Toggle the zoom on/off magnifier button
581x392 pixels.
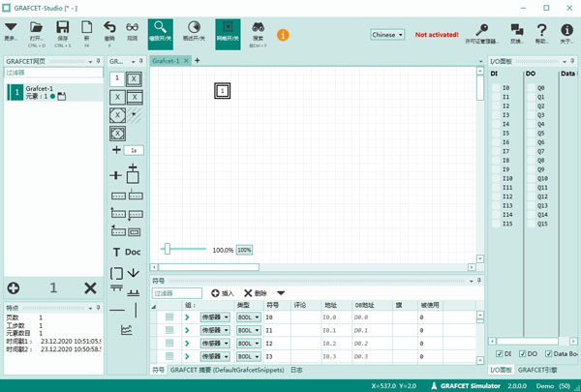(162, 33)
